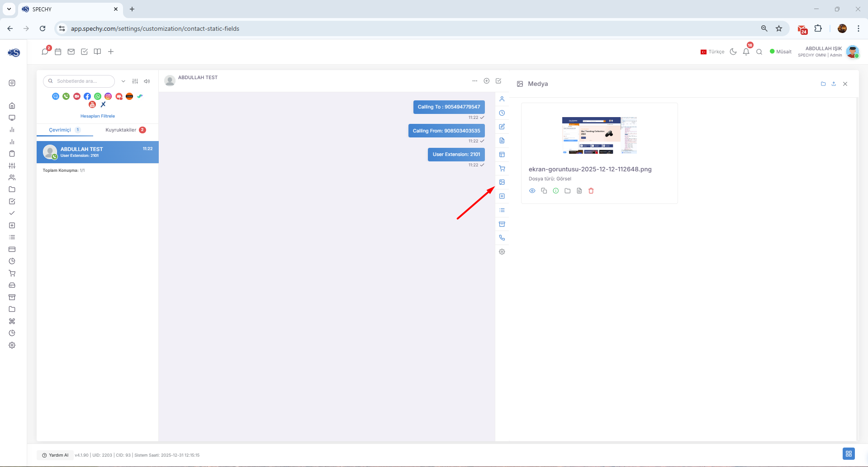Open the book icon in top toolbar
Image resolution: width=868 pixels, height=467 pixels.
tap(97, 52)
